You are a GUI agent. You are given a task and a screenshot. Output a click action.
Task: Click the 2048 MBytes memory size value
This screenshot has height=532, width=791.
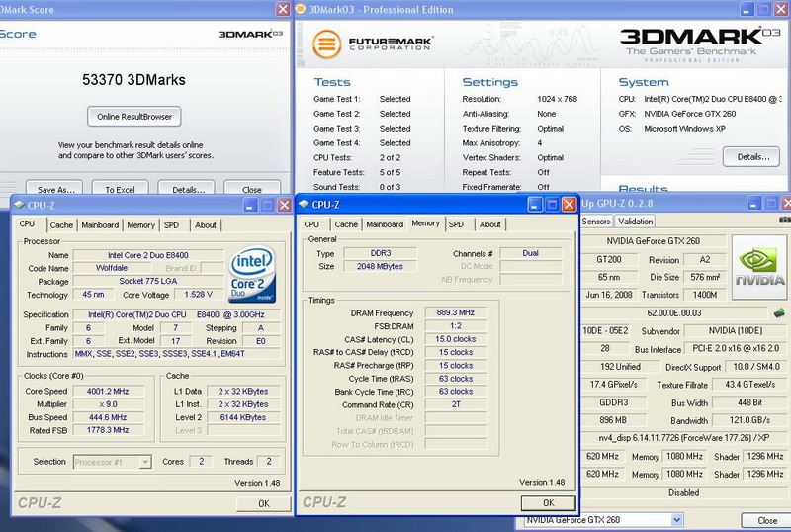click(x=381, y=267)
